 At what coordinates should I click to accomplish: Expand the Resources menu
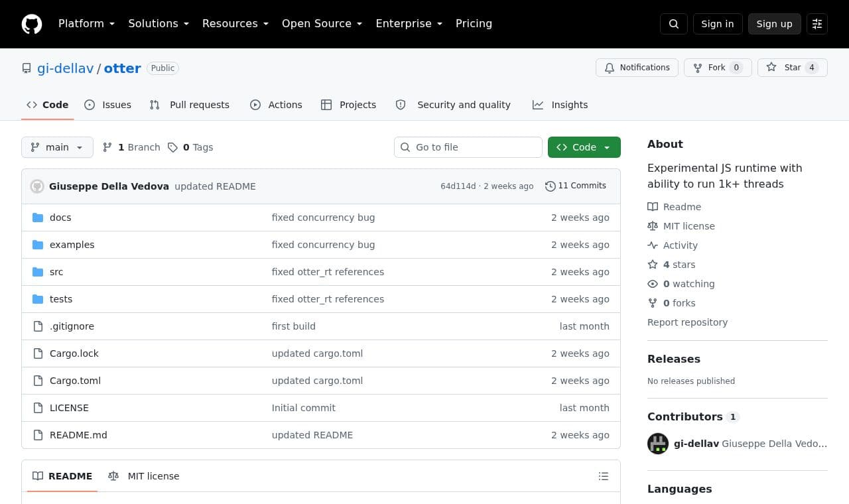point(235,24)
